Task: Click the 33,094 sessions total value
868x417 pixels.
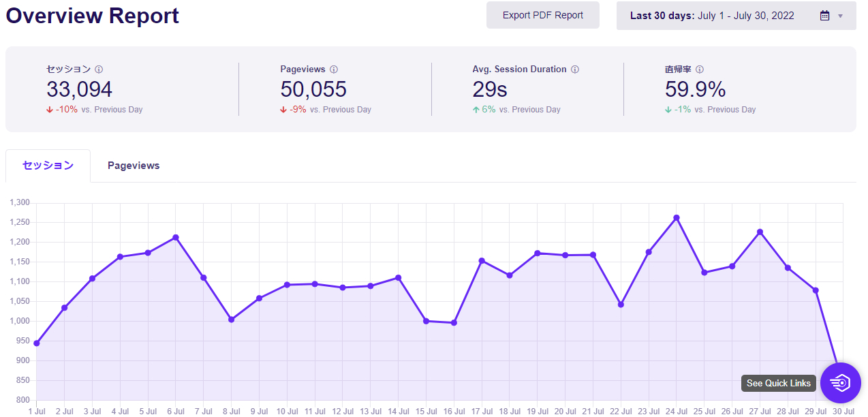Action: (x=80, y=89)
